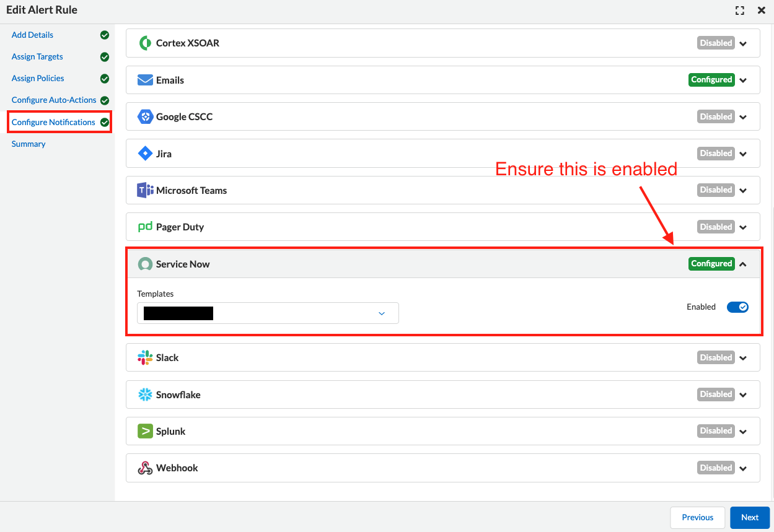Click the fullscreen expand icon
774x532 pixels.
click(739, 10)
